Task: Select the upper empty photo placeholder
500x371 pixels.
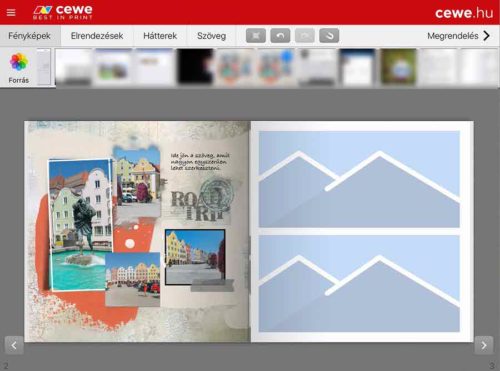Action: click(x=359, y=179)
